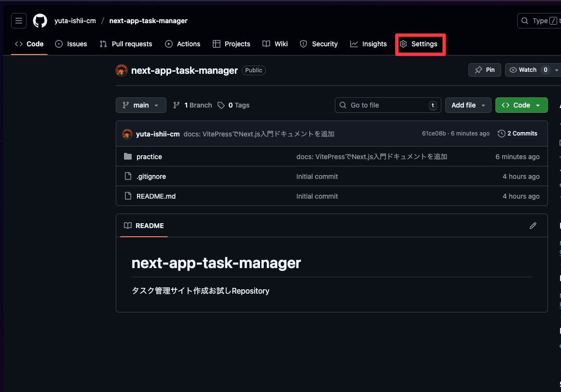Click the commit author avatar in commit row
Screen dimensions: 561x392
click(x=127, y=134)
